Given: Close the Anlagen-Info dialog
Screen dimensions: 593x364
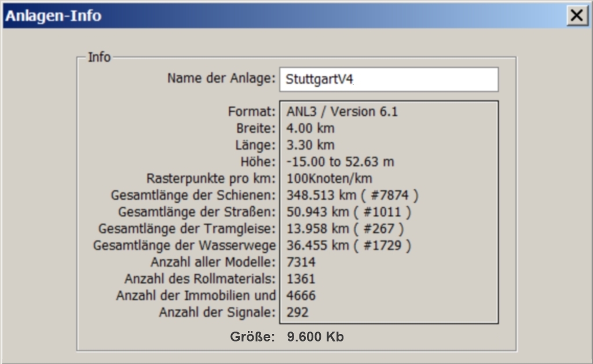Looking at the screenshot, I should point(577,16).
